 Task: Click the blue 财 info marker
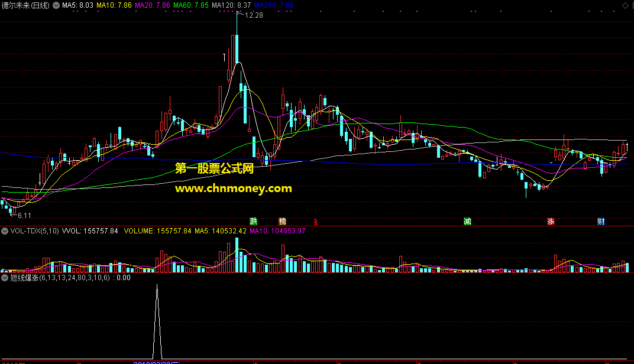601,221
